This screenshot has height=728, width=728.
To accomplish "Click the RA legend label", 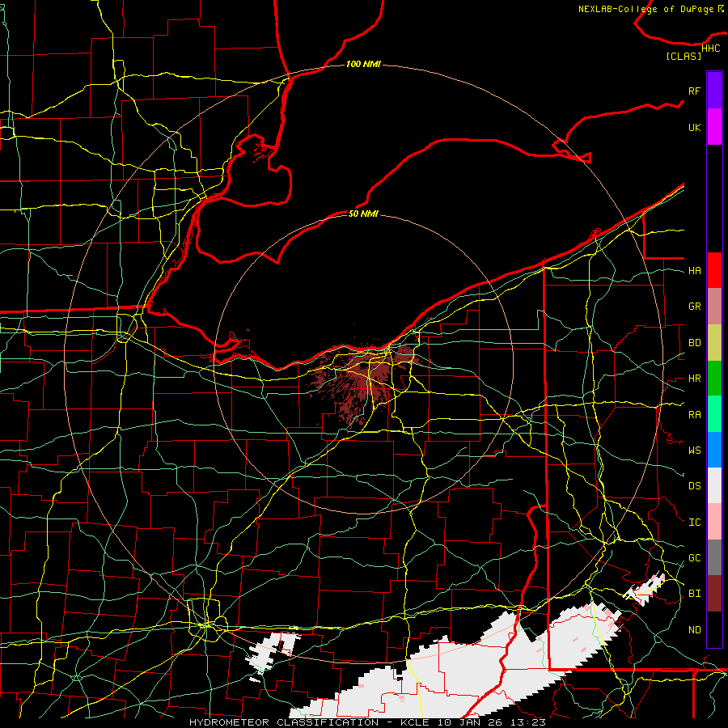I will point(694,414).
